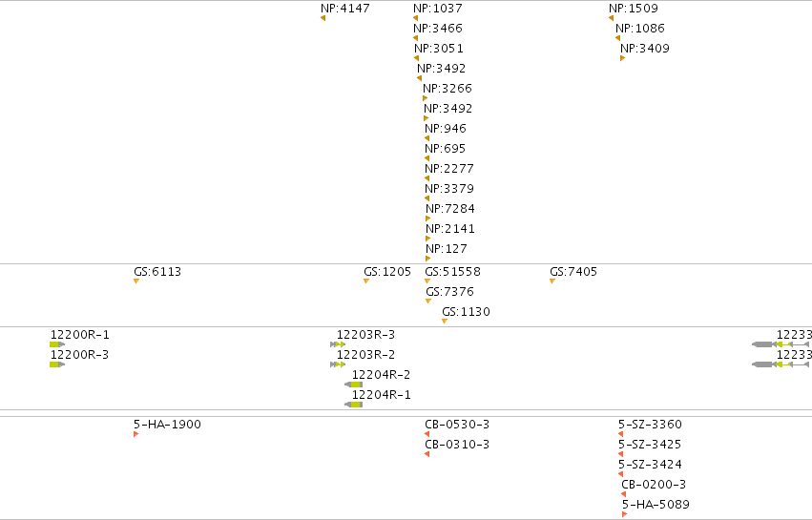812x520 pixels.
Task: Pick the NP:3051 feature label
Action: tap(439, 48)
